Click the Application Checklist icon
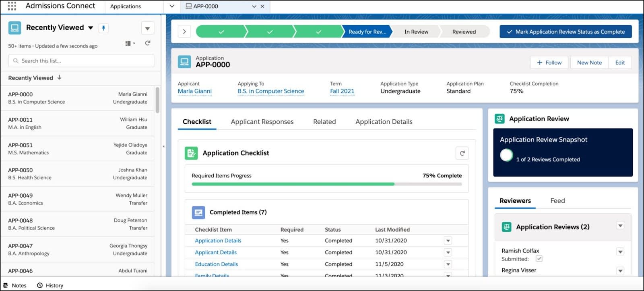Screen dimensions: 644x291 [191, 153]
